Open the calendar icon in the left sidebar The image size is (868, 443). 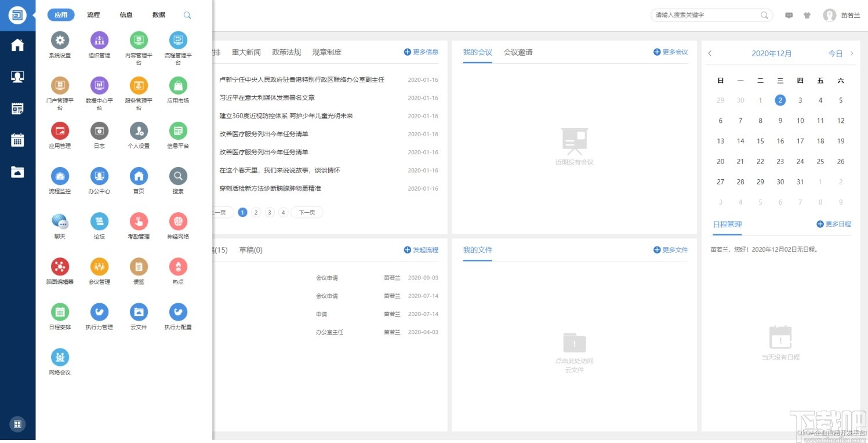tap(17, 140)
